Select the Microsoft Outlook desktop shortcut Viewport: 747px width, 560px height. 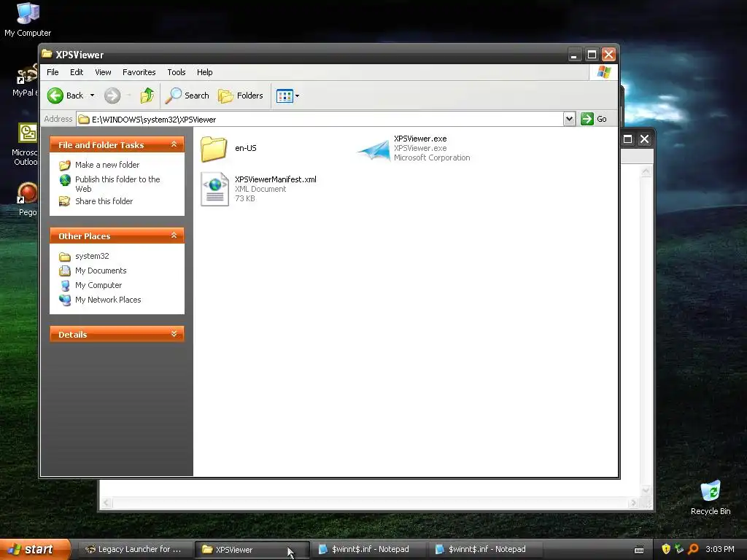(26, 144)
